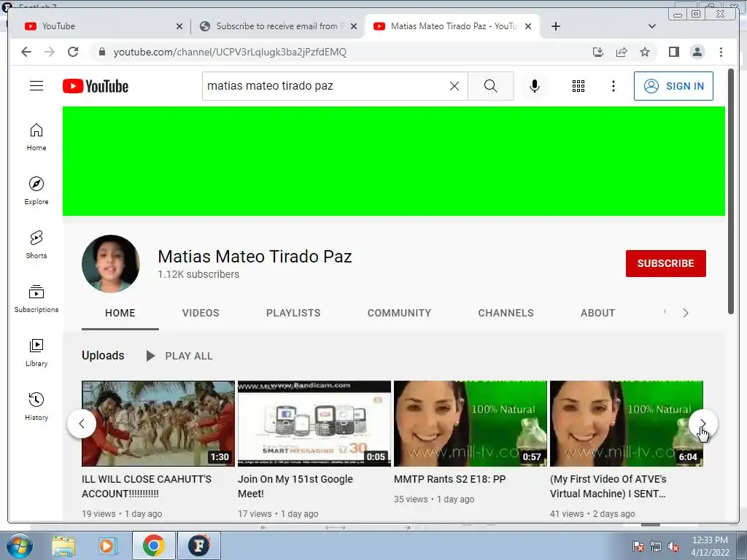Click the Uploads section heading

click(x=103, y=355)
